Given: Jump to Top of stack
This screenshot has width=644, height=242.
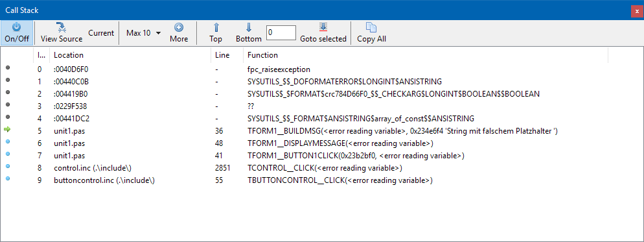Looking at the screenshot, I should point(216,33).
